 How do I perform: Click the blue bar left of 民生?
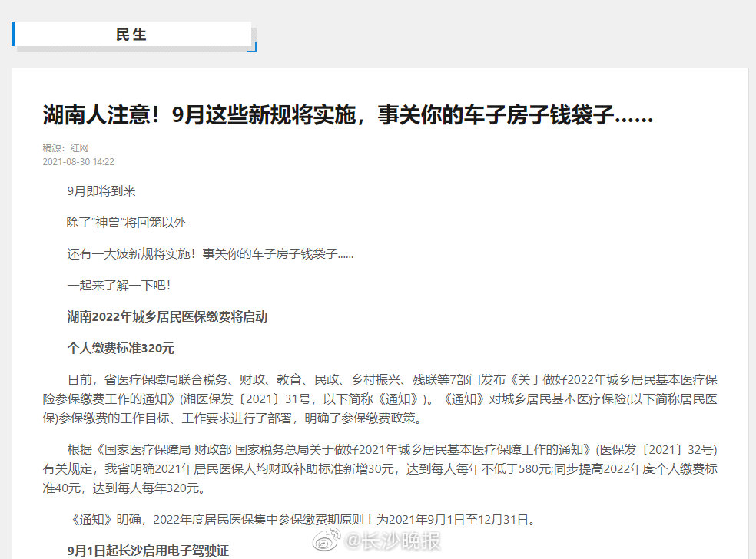(14, 34)
